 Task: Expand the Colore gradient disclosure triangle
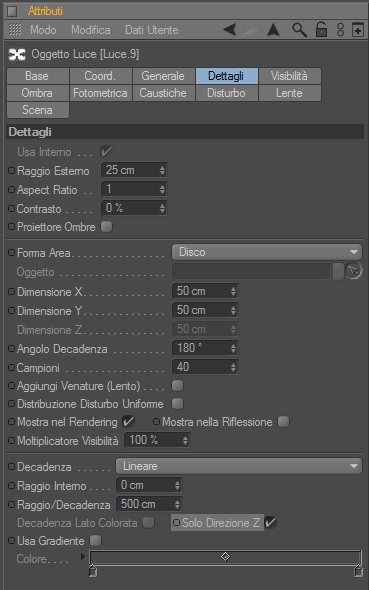tap(83, 557)
